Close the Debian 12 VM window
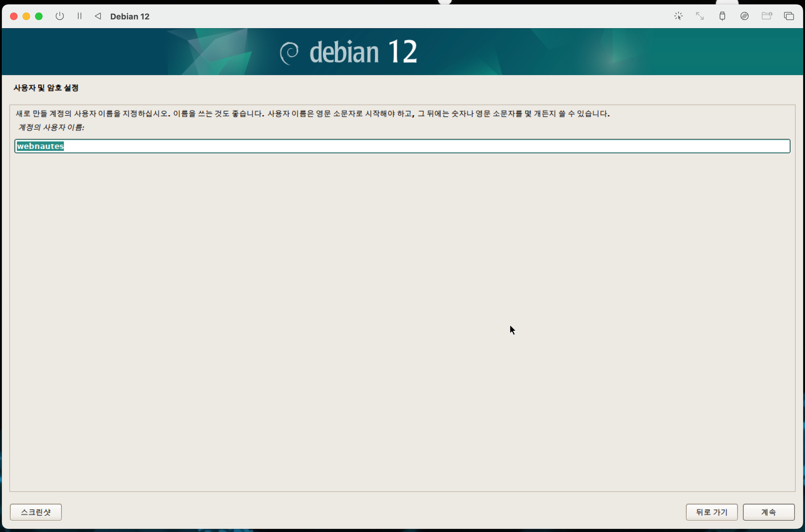Screen dimensions: 805x532 pos(14,16)
